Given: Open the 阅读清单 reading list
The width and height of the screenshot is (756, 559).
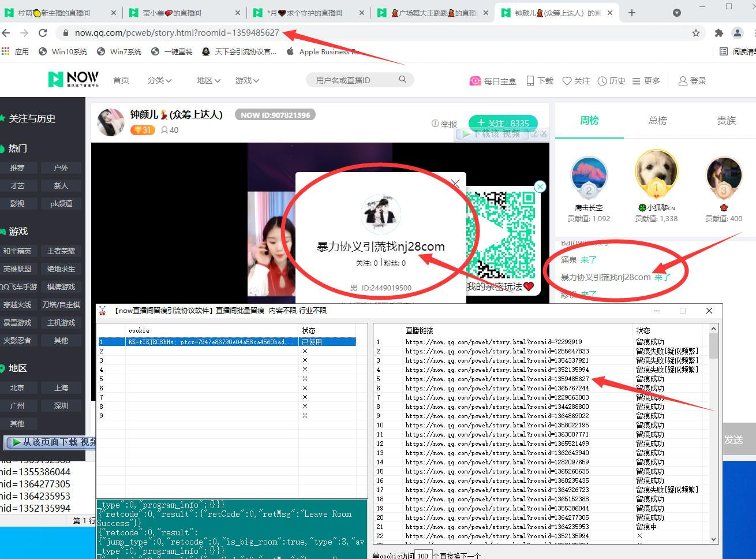Looking at the screenshot, I should coord(739,51).
